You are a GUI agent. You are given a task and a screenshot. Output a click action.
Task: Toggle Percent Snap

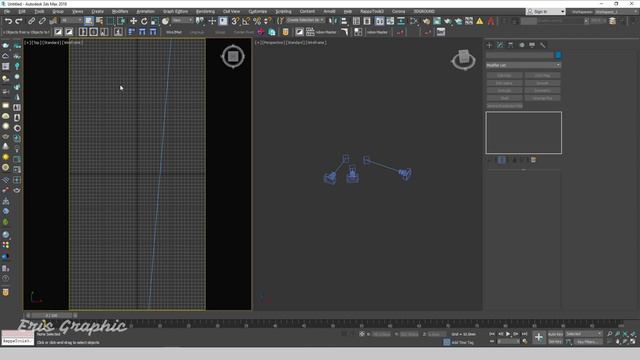(257, 21)
